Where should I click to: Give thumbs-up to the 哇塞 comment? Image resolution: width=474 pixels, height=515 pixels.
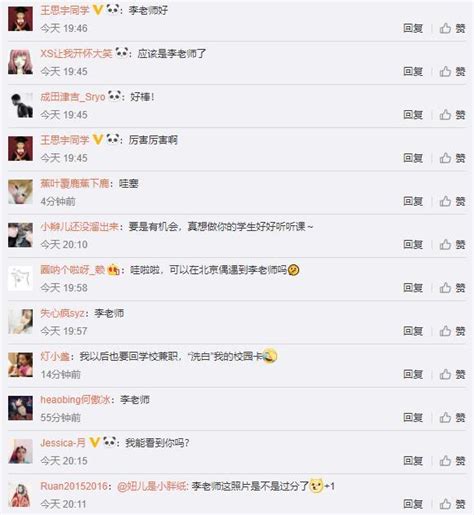(x=452, y=201)
